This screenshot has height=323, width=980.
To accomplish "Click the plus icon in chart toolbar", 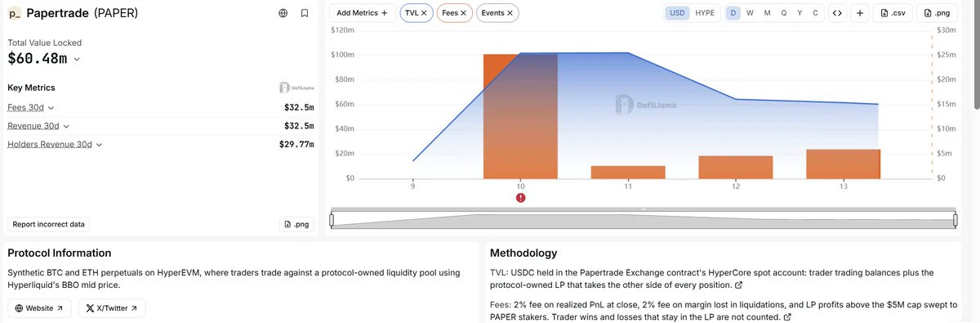I will pyautogui.click(x=860, y=13).
